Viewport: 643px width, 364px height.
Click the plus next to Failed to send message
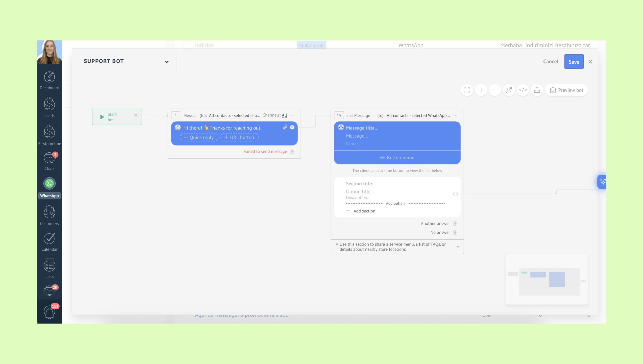(292, 152)
